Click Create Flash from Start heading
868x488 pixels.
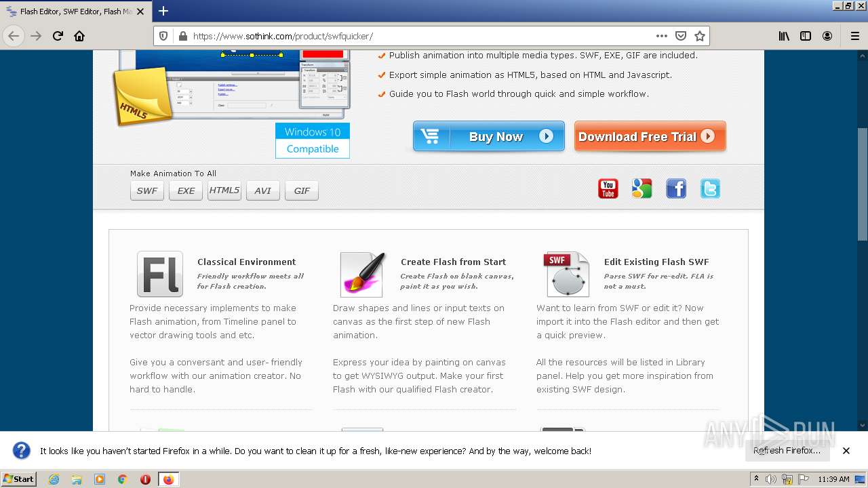[453, 262]
